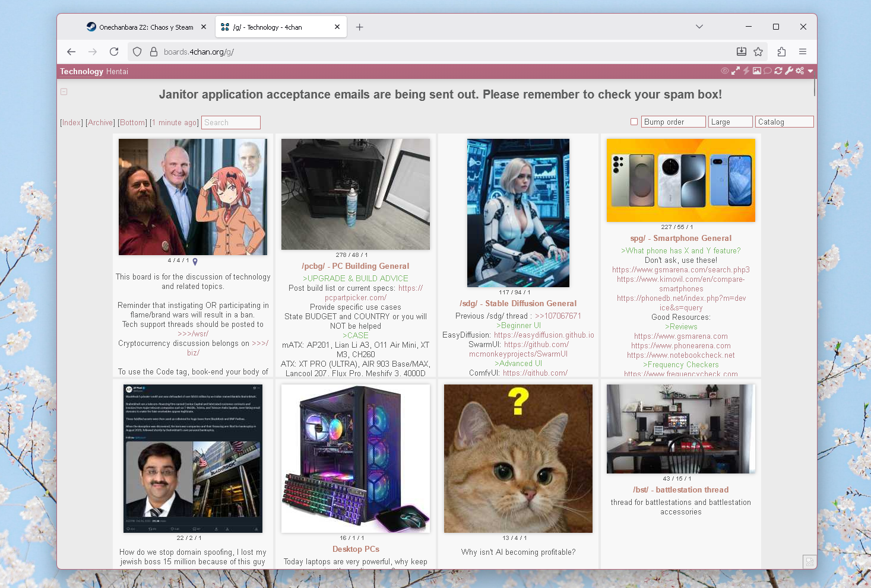Open the Hentai board link in header
The width and height of the screenshot is (871, 588).
click(x=117, y=71)
